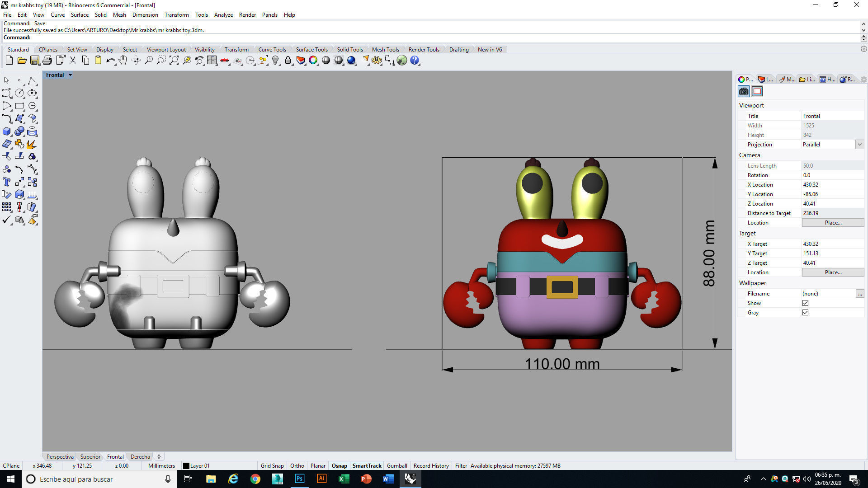Select the arrow pointer tool
This screenshot has width=868, height=488.
[6, 80]
